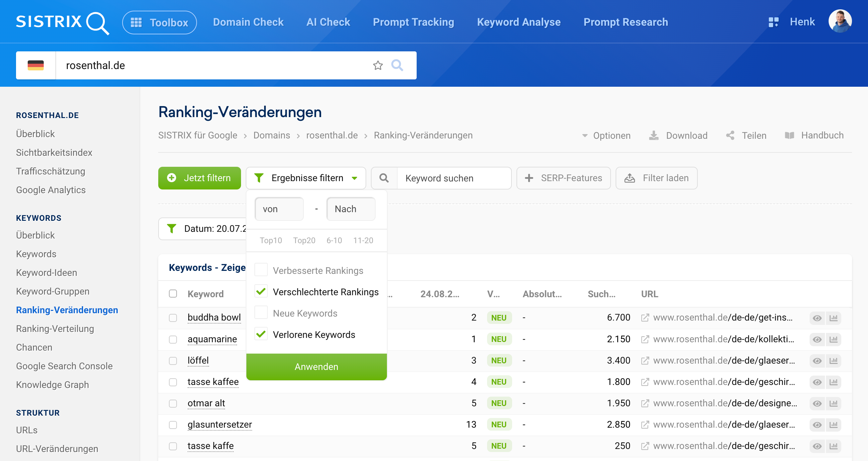Viewport: 868px width, 461px height.
Task: Select the 11-20 position preset
Action: click(x=363, y=241)
